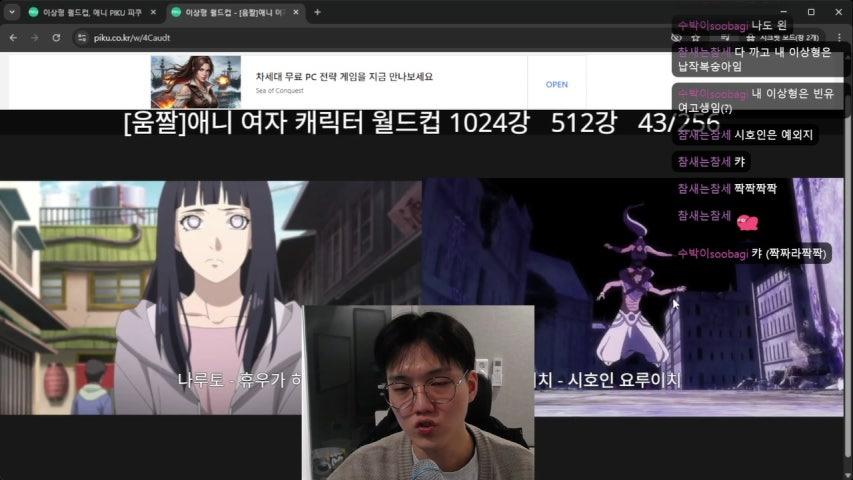Image resolution: width=853 pixels, height=480 pixels.
Task: Close the active '[움짤]애니' tab
Action: pos(296,12)
